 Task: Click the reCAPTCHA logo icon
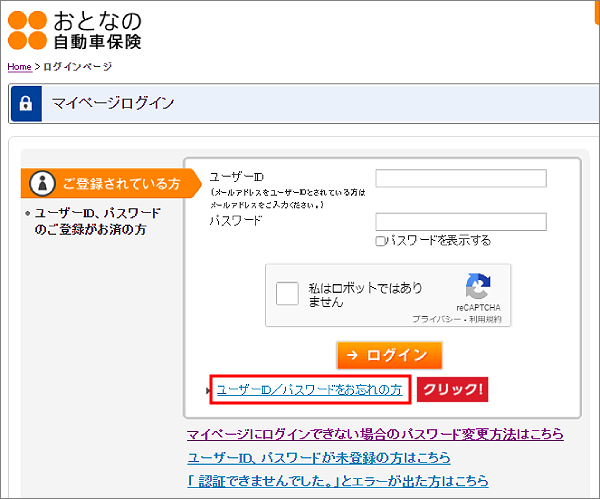tap(478, 286)
